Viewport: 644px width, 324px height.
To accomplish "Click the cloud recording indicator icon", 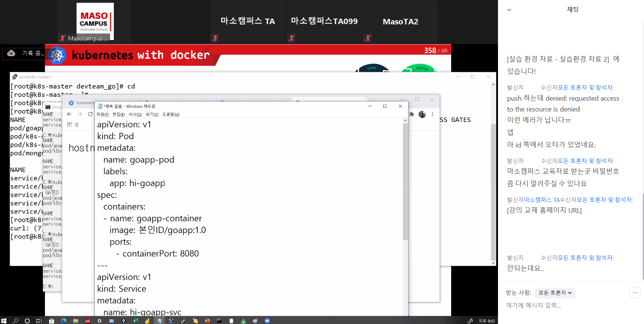I will coord(11,53).
